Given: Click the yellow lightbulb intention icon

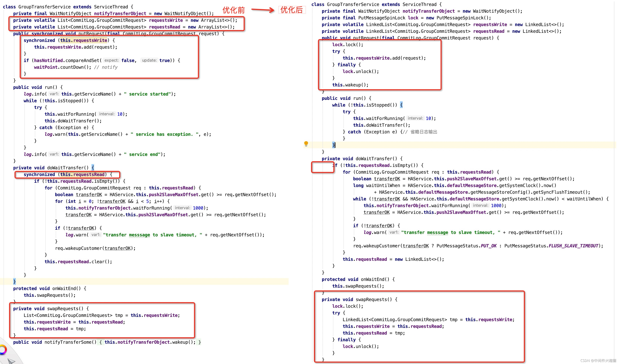Looking at the screenshot, I should click(306, 144).
